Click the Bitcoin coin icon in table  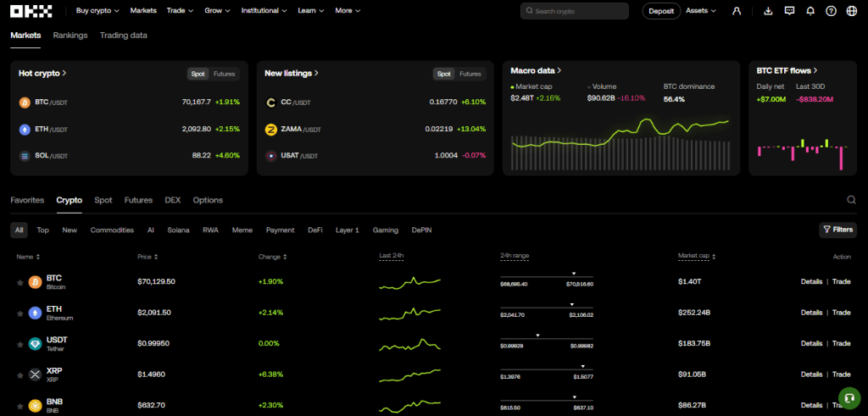pos(36,282)
